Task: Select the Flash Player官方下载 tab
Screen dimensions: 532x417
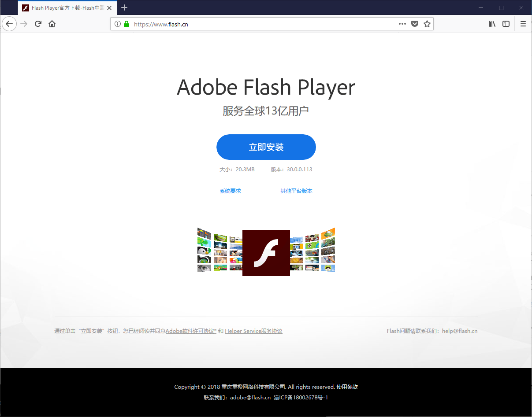Action: 67,8
